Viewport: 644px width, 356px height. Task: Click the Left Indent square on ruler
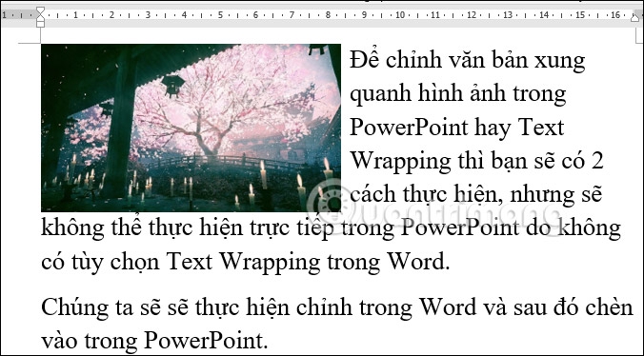pos(40,24)
